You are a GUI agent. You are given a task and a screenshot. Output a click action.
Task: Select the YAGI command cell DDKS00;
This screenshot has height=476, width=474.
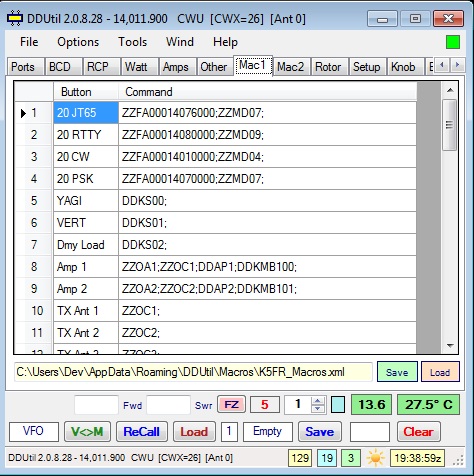pyautogui.click(x=268, y=201)
